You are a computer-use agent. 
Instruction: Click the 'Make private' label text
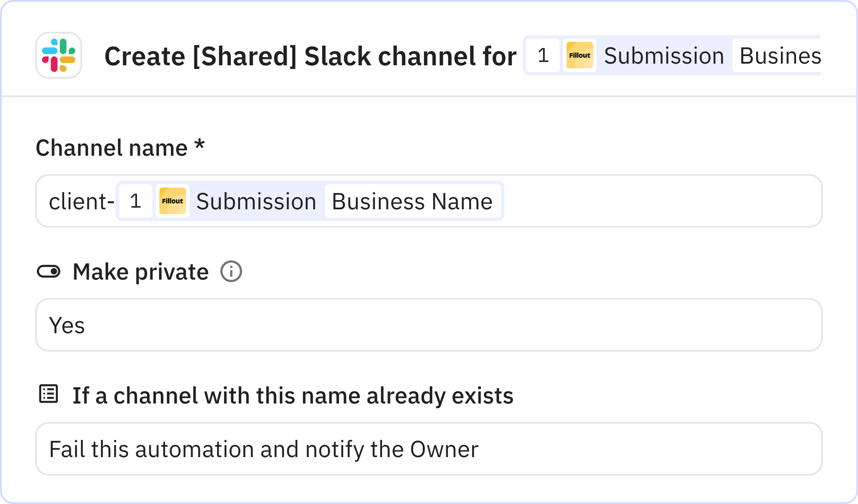click(x=141, y=272)
